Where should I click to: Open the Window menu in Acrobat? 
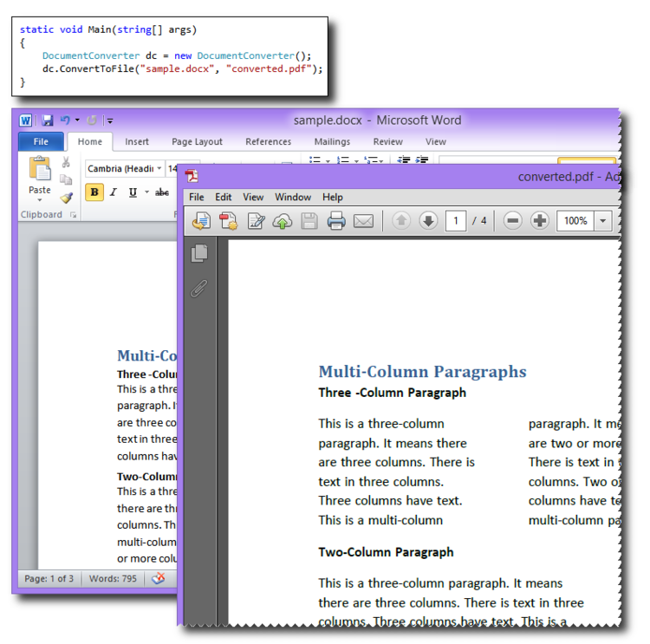click(293, 197)
